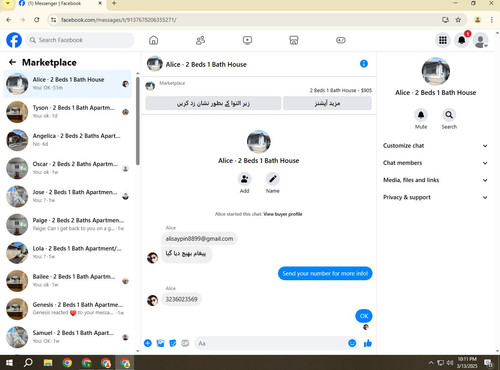This screenshot has width=500, height=370.
Task: Click the mark as pending Urdu button
Action: 213,103
